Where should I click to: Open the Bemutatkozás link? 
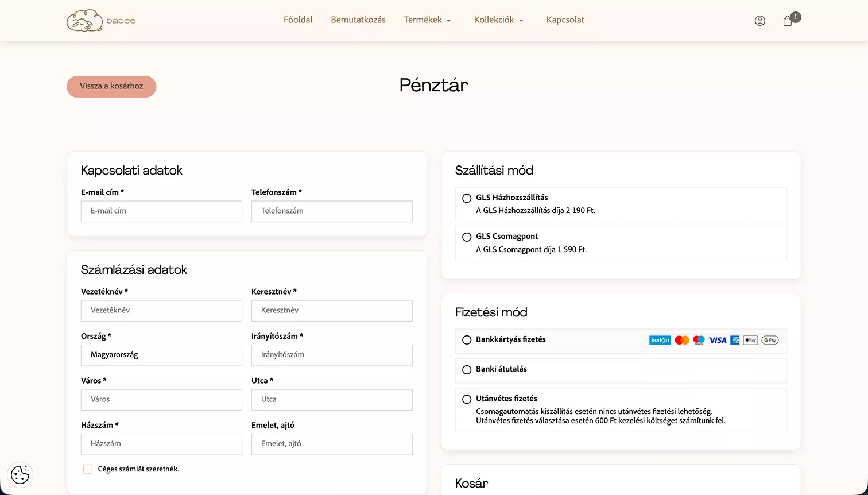[x=358, y=20]
